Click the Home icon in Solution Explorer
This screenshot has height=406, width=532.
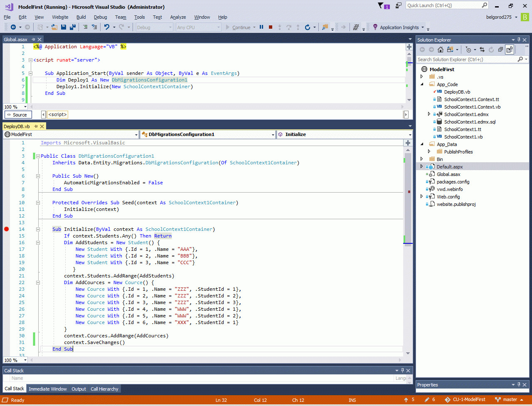pyautogui.click(x=441, y=50)
